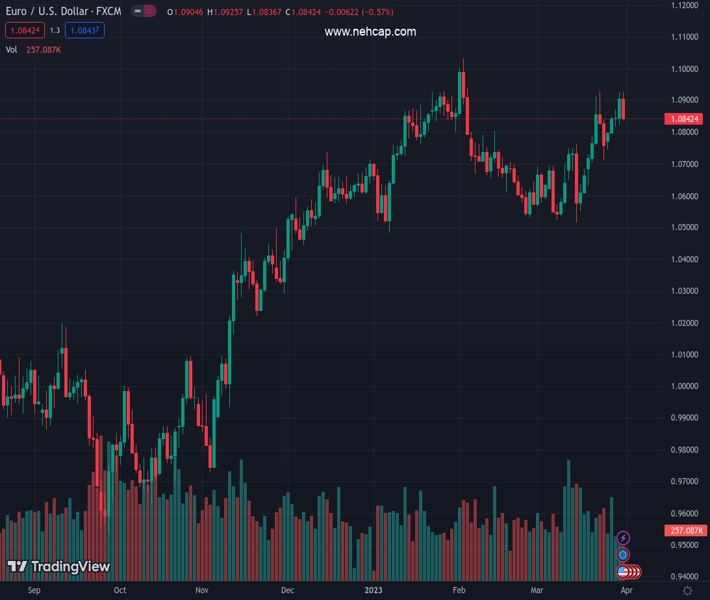Click the Feb label on time axis
710x600 pixels.
(459, 591)
